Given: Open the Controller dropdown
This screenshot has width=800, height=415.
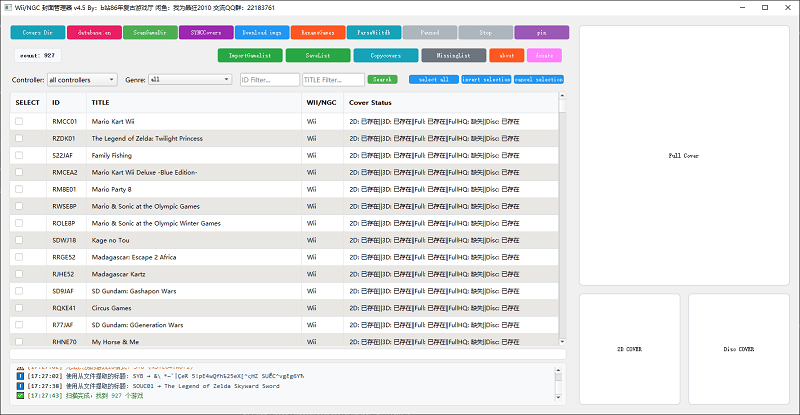Looking at the screenshot, I should 82,80.
